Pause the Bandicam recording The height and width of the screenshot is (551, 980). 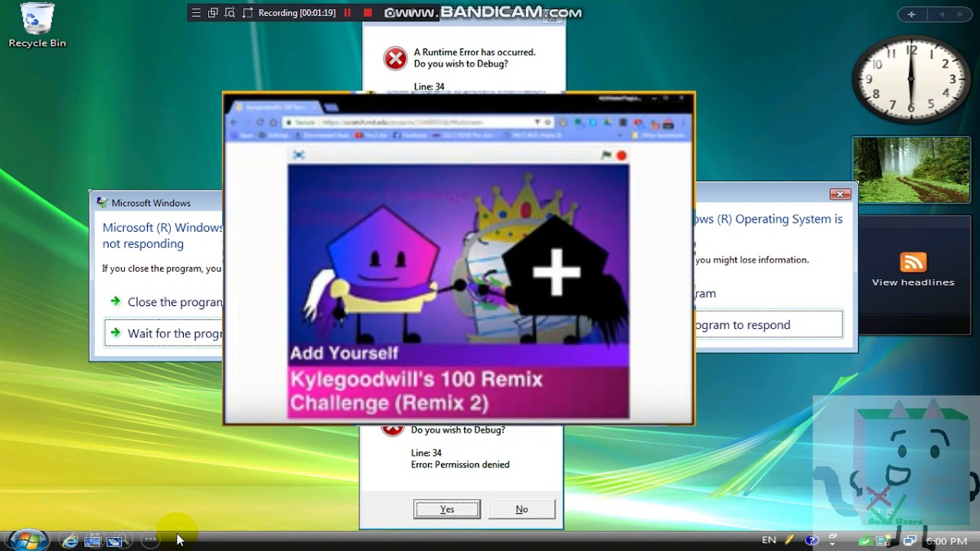[348, 12]
